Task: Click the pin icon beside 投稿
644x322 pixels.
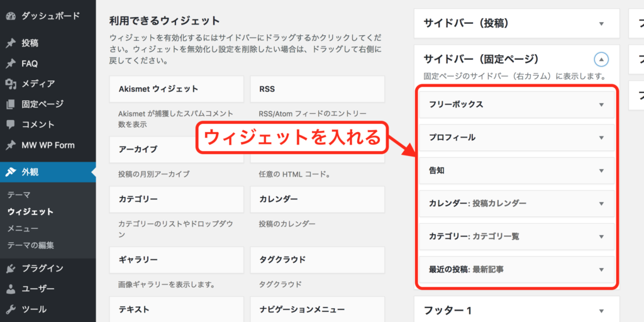Action: (x=11, y=43)
